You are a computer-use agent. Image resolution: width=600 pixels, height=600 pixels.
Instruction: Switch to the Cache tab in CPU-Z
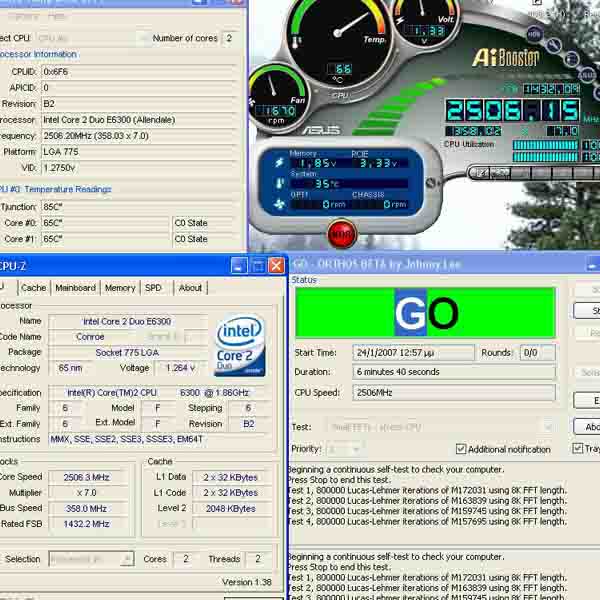[34, 288]
